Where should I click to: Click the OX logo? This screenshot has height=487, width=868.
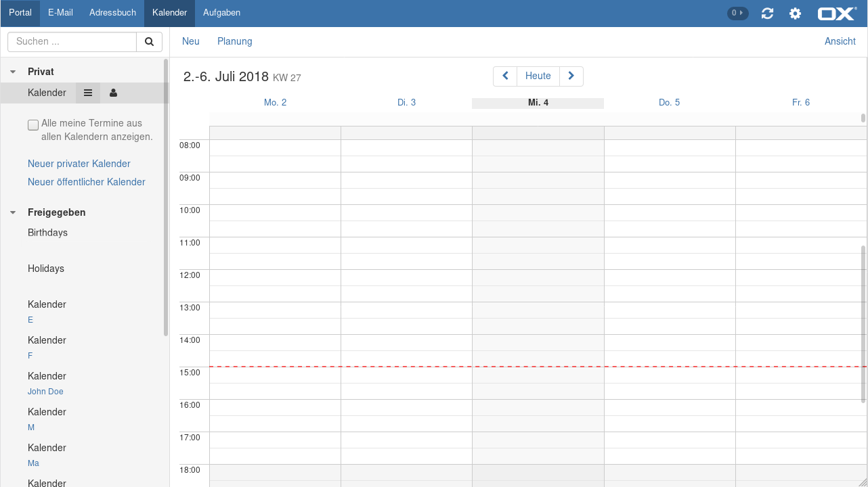pyautogui.click(x=837, y=14)
